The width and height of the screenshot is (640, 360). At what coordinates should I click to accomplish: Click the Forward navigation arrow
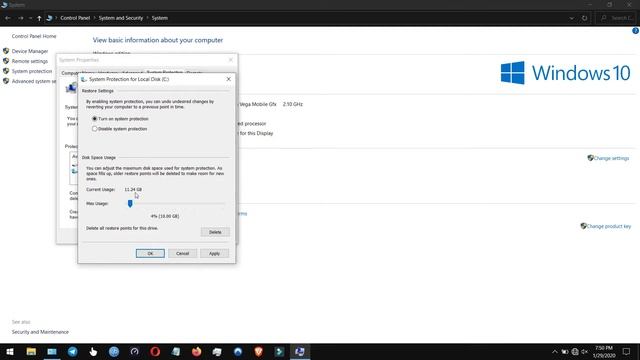tap(20, 18)
